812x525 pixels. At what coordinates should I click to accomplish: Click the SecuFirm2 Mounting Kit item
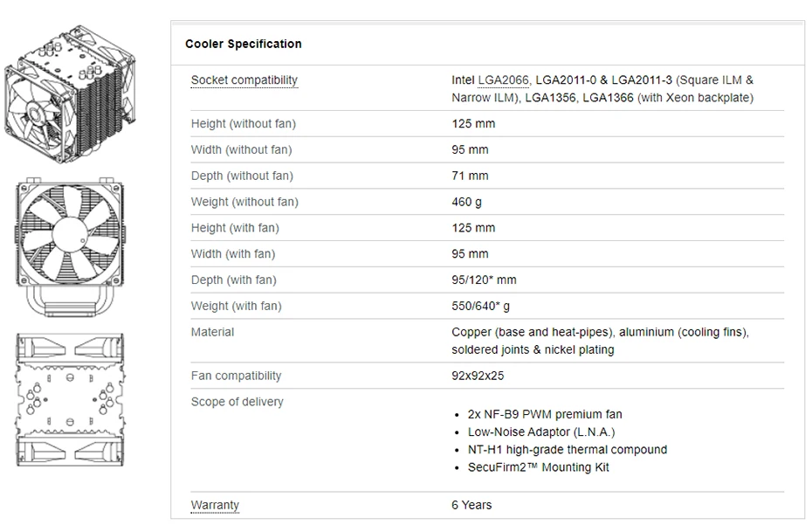(538, 467)
